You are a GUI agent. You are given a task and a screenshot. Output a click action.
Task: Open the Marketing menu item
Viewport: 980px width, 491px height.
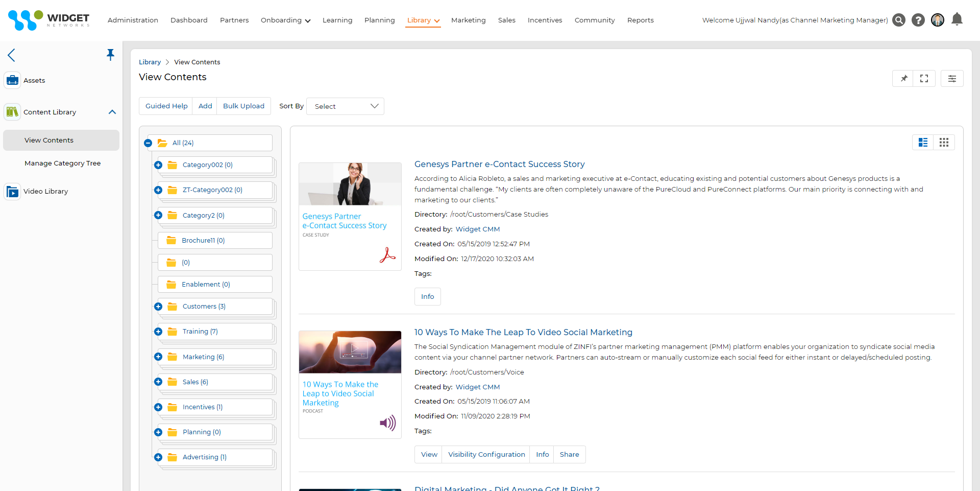(468, 20)
